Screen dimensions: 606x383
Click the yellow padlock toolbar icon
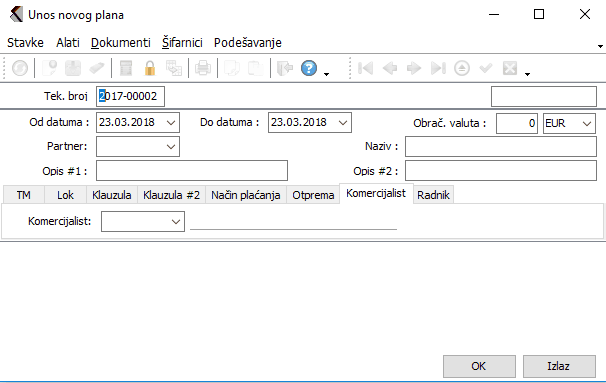coord(150,68)
